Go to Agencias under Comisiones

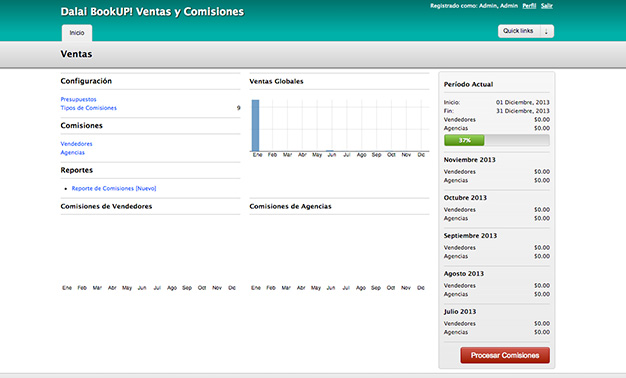(73, 152)
